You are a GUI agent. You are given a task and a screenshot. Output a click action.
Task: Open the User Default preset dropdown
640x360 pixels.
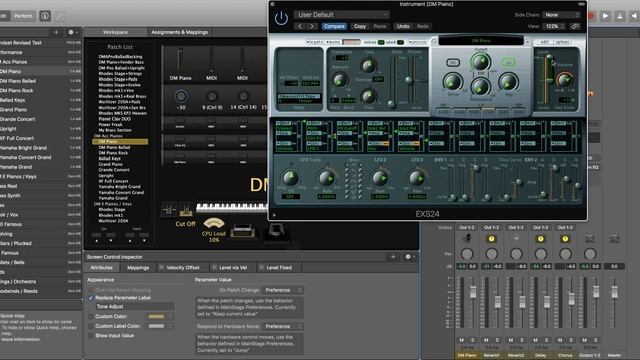coord(342,15)
